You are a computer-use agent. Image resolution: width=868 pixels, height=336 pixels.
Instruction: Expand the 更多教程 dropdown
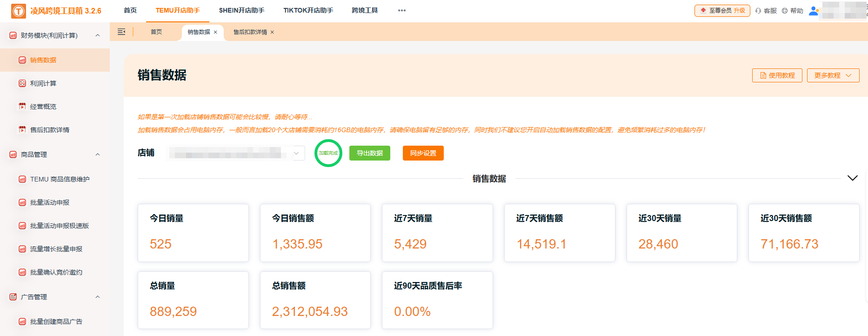point(833,75)
